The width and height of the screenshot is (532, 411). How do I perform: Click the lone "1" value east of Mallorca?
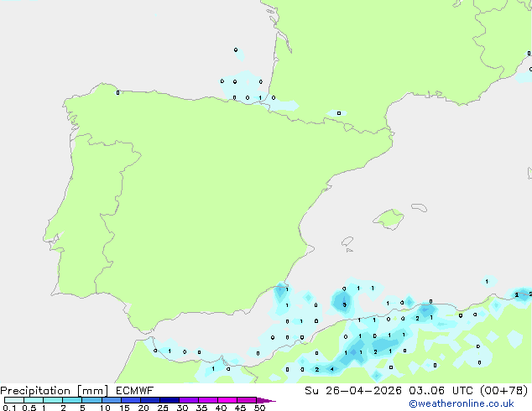487,282
